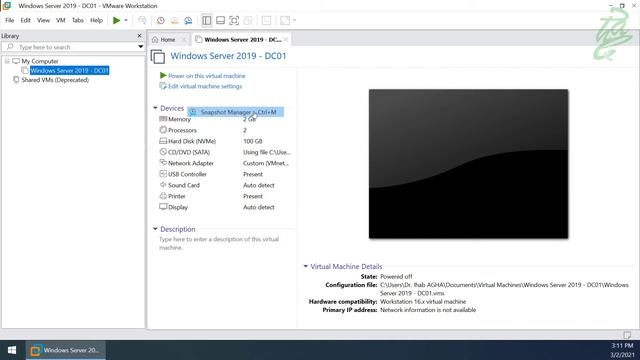Click the USB Controller device icon
Image resolution: width=640 pixels, height=360 pixels.
pos(163,174)
